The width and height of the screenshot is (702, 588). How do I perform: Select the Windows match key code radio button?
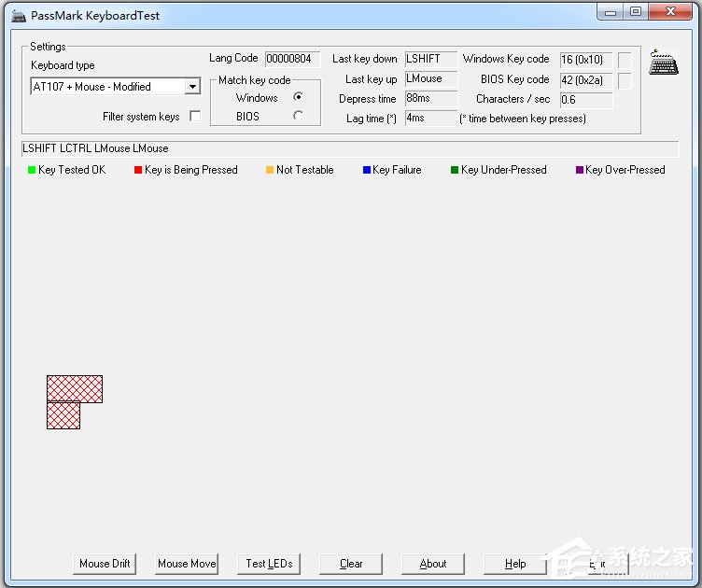click(x=298, y=97)
